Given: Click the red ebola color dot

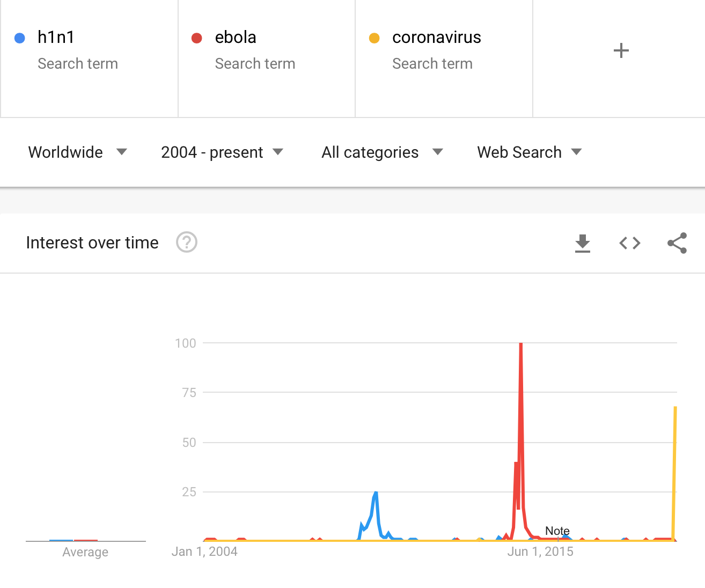Looking at the screenshot, I should pos(197,38).
